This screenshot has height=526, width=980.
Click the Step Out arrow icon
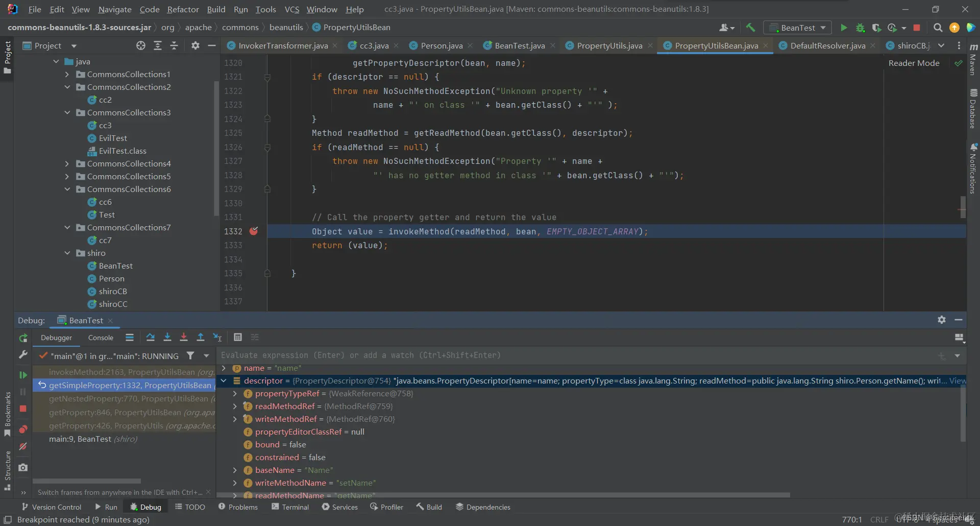pyautogui.click(x=201, y=337)
